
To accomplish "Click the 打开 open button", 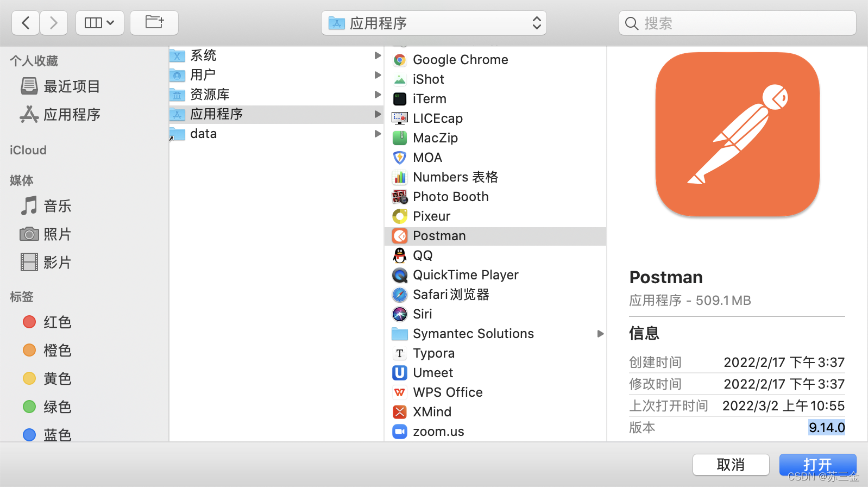I will [817, 465].
